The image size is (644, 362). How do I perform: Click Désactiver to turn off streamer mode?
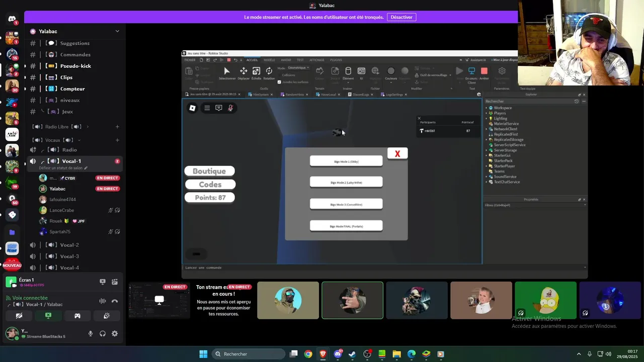(401, 17)
